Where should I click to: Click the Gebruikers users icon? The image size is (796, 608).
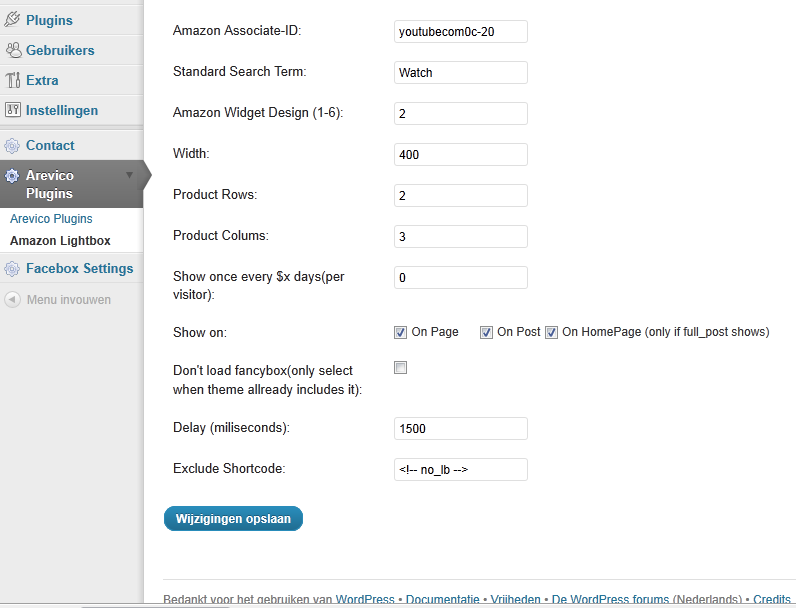coord(13,50)
